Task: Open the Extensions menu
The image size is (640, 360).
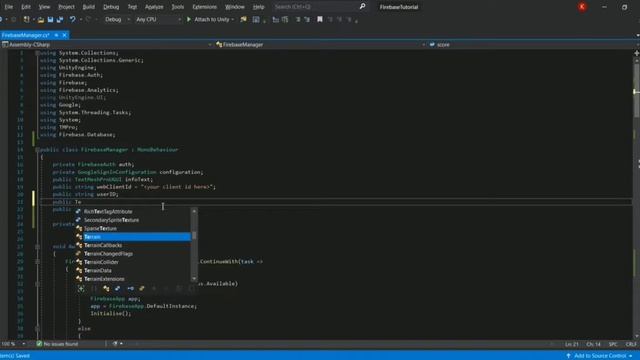Action: coord(204,7)
